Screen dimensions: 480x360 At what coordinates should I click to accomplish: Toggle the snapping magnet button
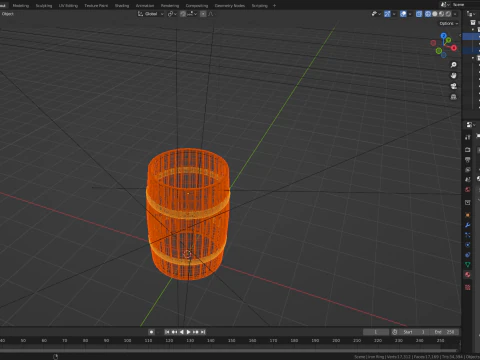(x=183, y=14)
